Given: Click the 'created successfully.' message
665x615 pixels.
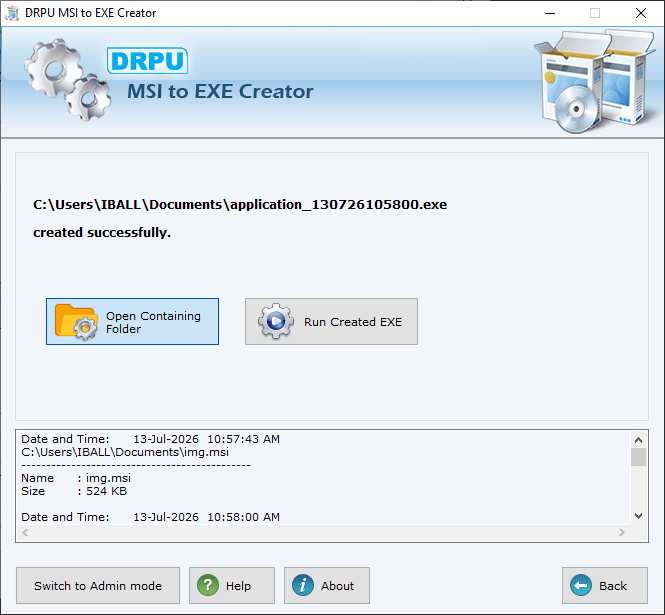Looking at the screenshot, I should click(x=102, y=232).
